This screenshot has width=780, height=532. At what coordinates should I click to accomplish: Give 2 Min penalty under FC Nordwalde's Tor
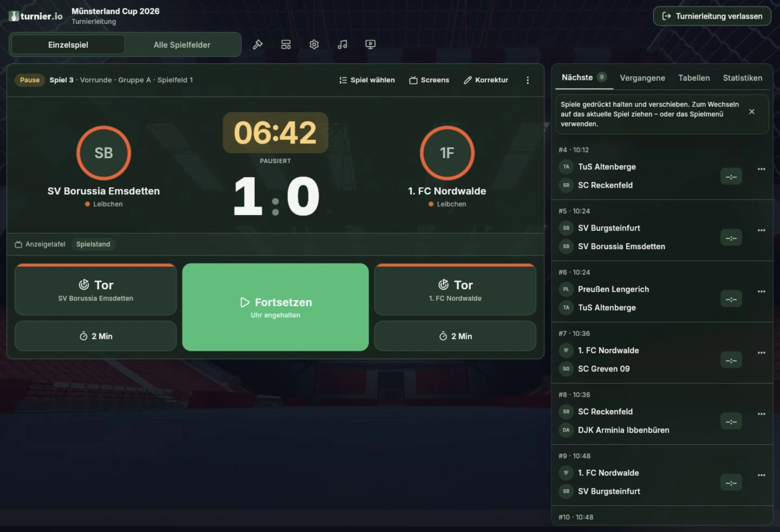point(455,336)
